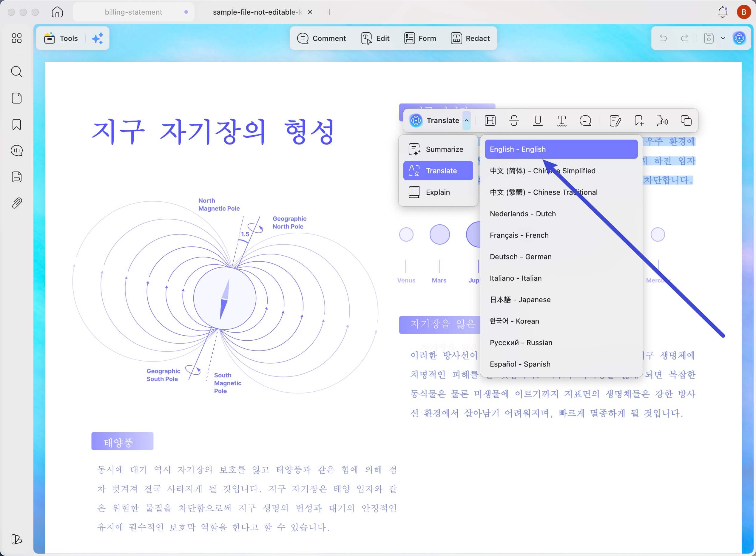Screen dimensions: 756x556
Task: Select Japanese language option
Action: click(561, 299)
